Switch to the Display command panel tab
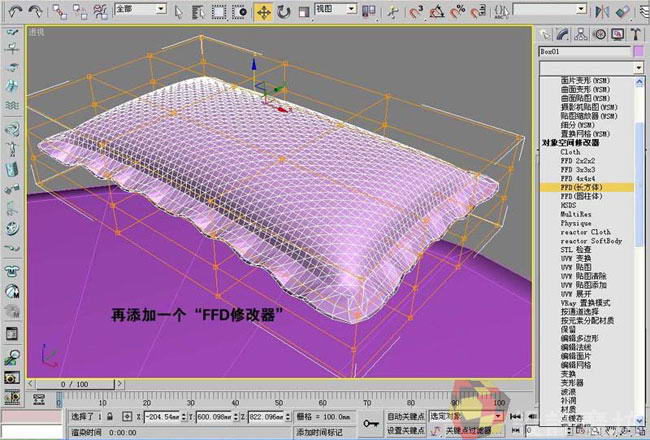Image resolution: width=650 pixels, height=440 pixels. point(618,34)
